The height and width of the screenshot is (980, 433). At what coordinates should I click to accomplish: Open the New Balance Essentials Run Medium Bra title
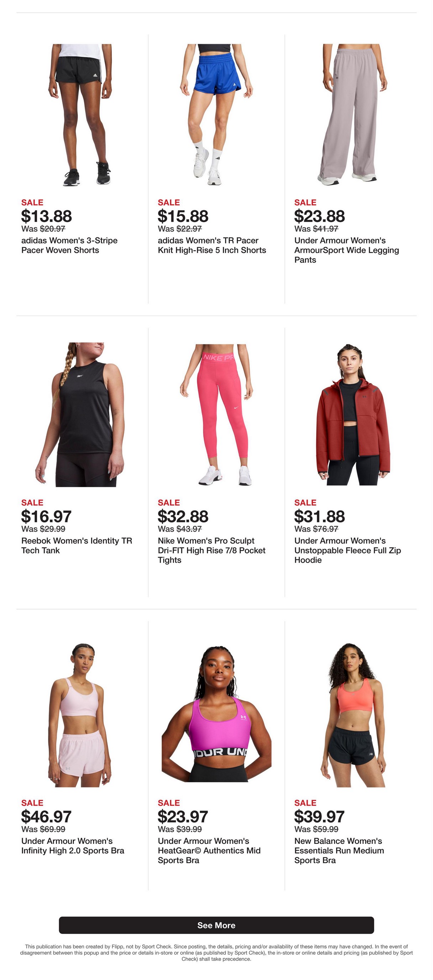coord(339,851)
